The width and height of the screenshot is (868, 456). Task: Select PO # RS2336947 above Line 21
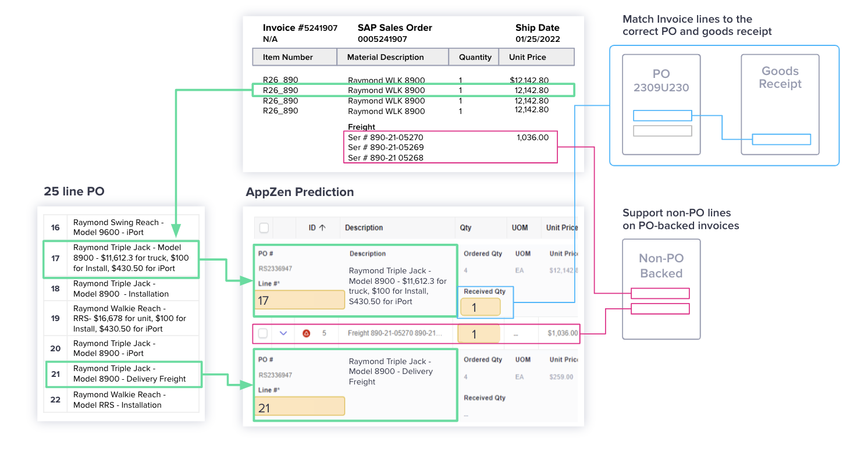pyautogui.click(x=275, y=375)
